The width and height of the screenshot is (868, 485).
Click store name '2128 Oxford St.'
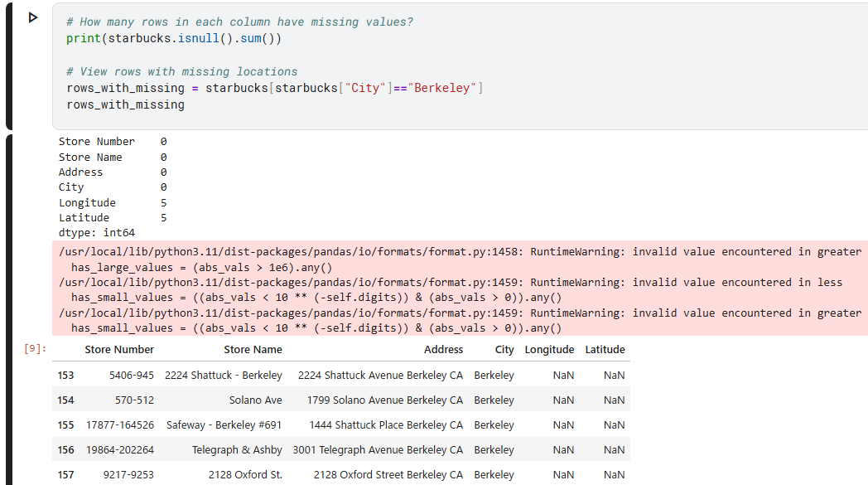point(245,475)
